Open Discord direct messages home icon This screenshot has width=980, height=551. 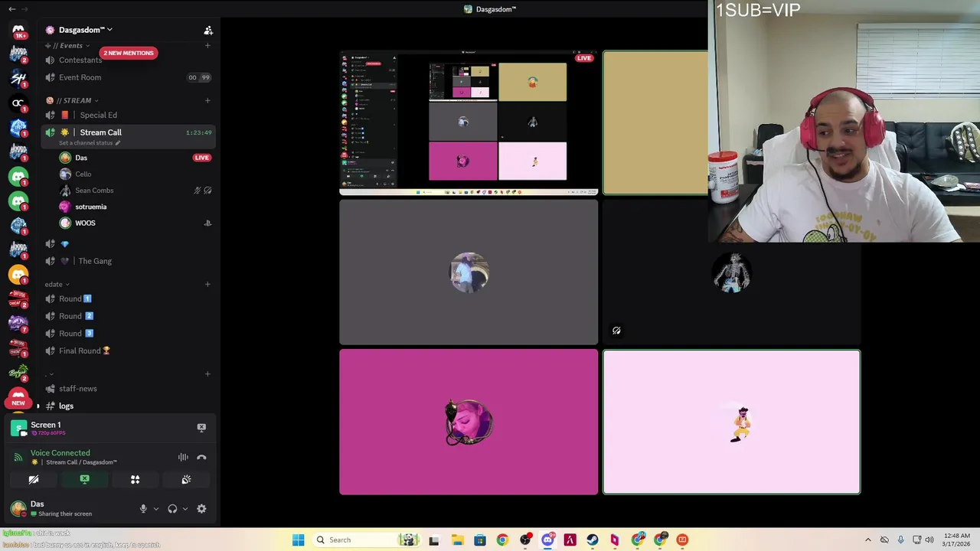coord(18,30)
